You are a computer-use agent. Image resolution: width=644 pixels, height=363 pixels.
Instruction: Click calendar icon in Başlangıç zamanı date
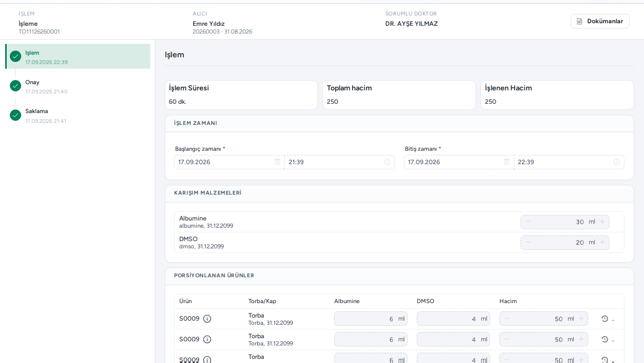point(277,162)
